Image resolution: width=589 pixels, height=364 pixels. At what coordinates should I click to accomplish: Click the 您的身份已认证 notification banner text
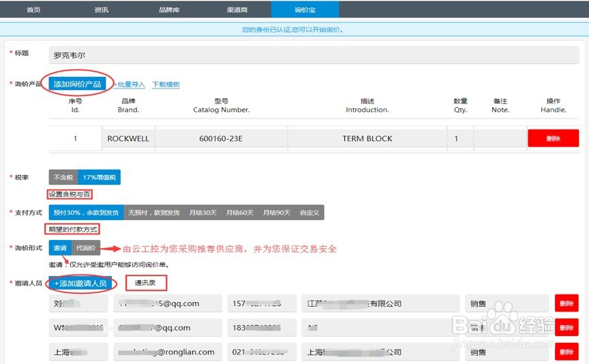point(292,30)
